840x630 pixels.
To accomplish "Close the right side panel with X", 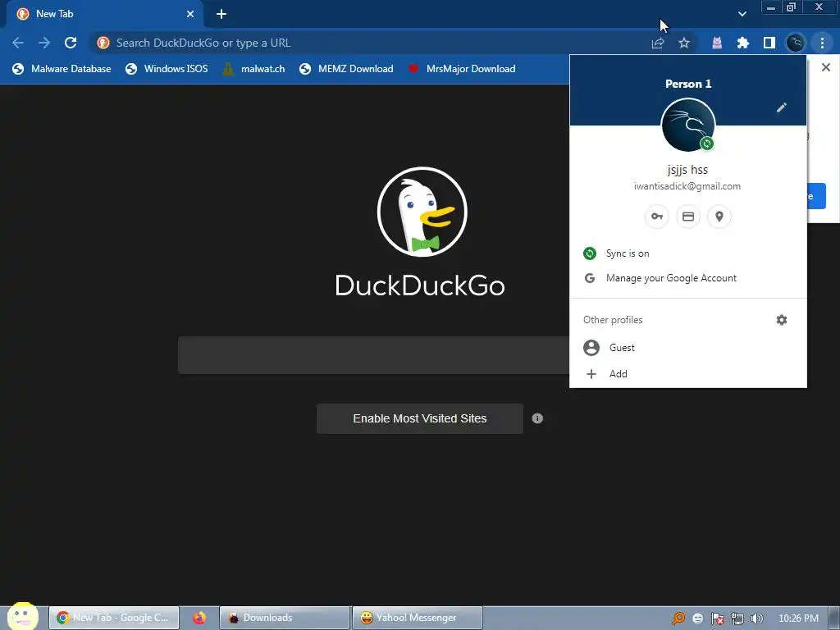I will coord(826,67).
